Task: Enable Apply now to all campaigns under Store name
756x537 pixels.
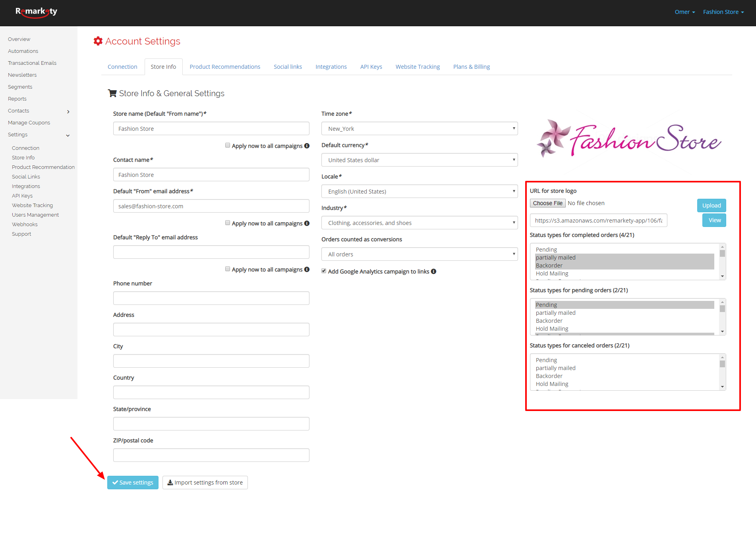Action: pyautogui.click(x=228, y=145)
